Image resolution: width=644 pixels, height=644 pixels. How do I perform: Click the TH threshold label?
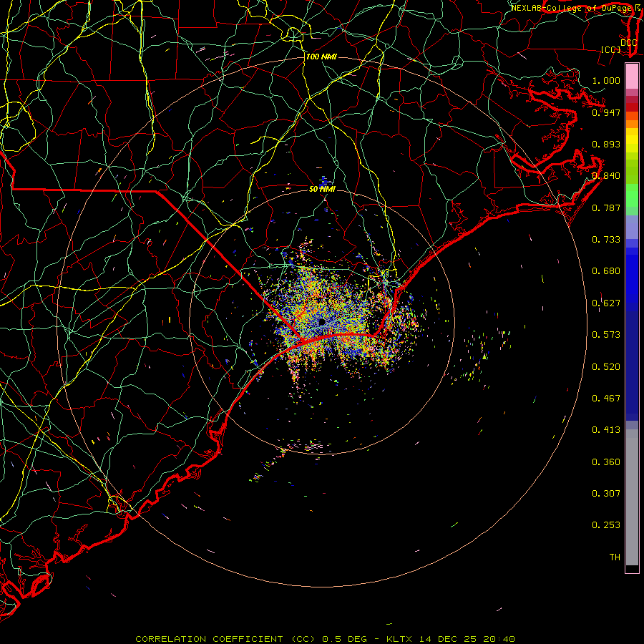(615, 557)
